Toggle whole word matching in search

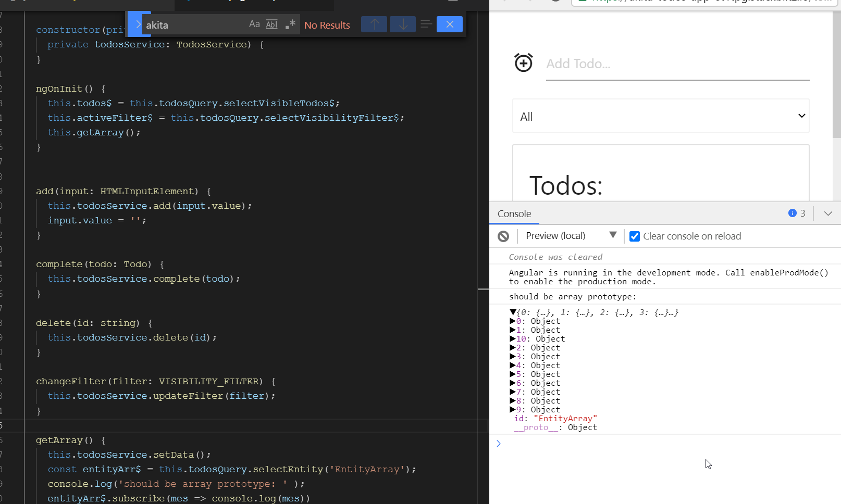click(x=271, y=23)
